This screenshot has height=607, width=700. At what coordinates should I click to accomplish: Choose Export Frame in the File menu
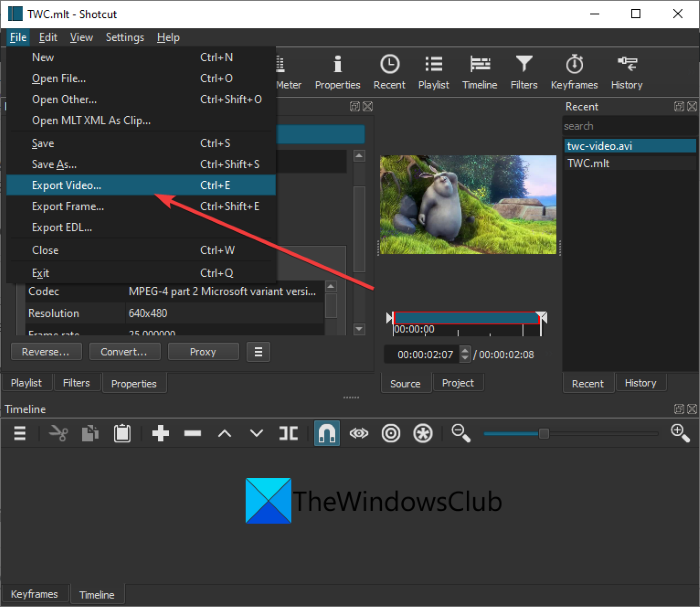pos(141,206)
